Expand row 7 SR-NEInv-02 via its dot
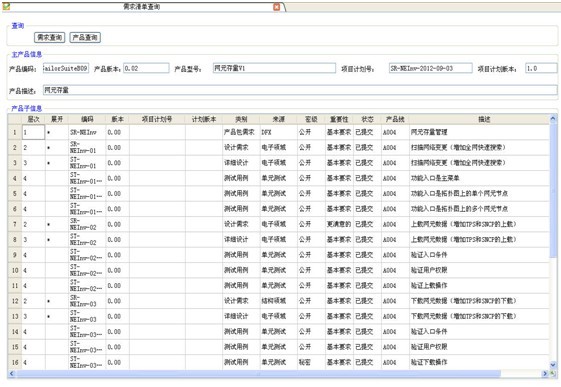Image resolution: width=561 pixels, height=387 pixels. (48, 225)
